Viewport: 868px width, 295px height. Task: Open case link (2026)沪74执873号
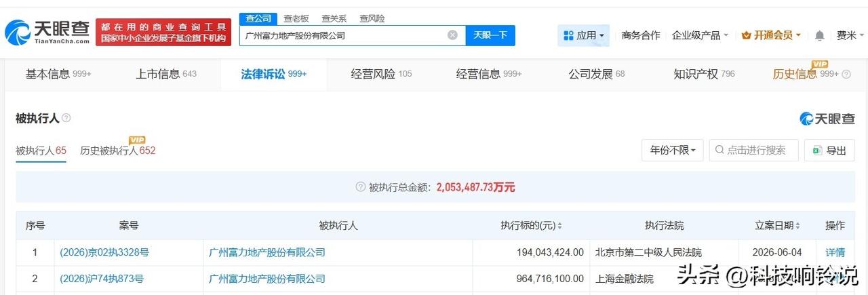(102, 279)
